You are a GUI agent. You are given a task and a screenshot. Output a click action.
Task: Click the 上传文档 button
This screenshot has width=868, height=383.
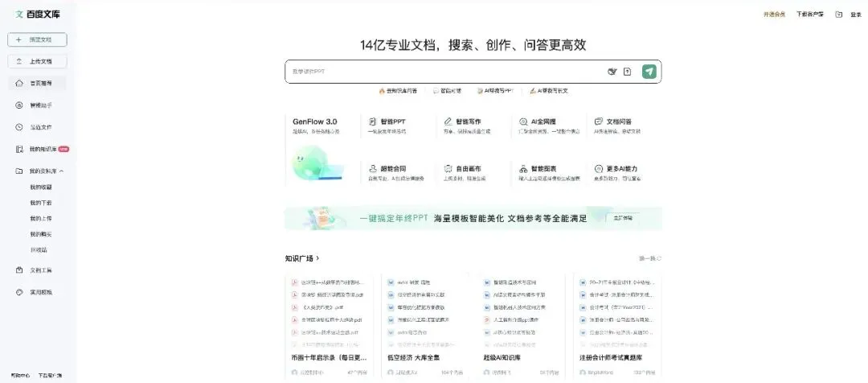click(37, 61)
